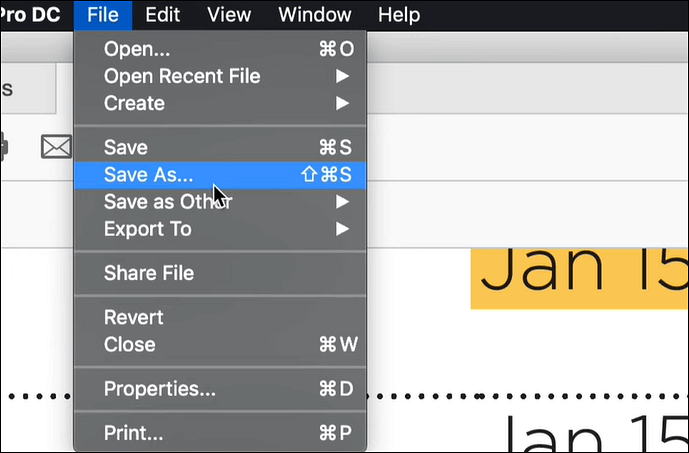Choose Open... from the File menu
689x453 pixels.
[x=137, y=50]
